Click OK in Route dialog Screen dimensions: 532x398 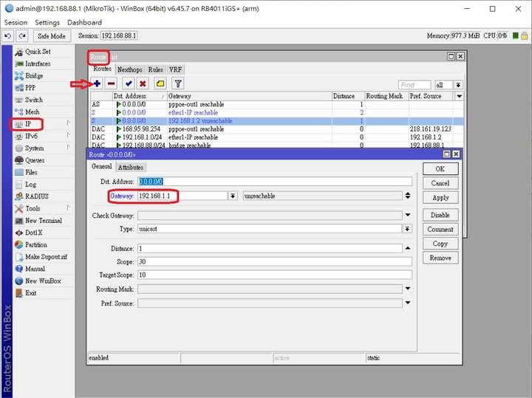coord(440,169)
